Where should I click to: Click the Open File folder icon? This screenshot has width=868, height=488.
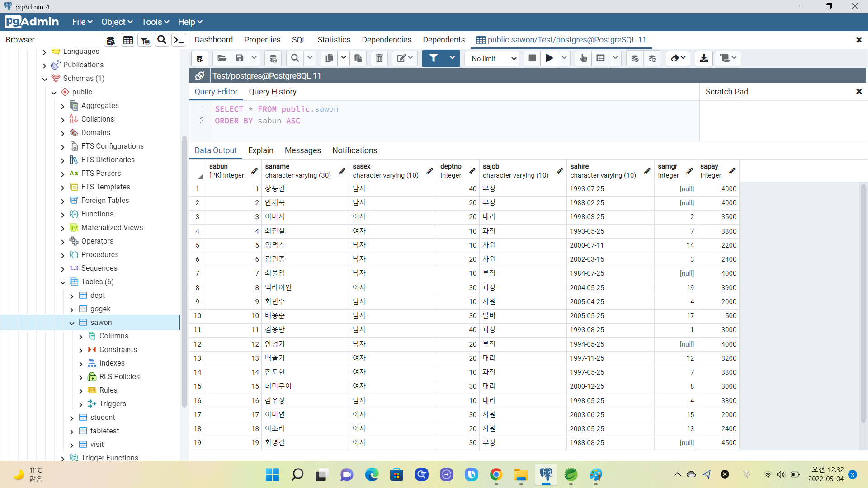[222, 58]
